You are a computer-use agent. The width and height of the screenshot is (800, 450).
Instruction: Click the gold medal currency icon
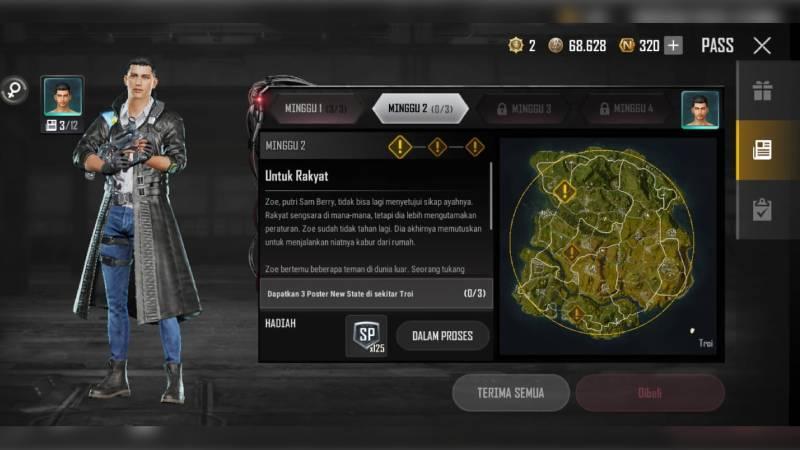tap(516, 45)
